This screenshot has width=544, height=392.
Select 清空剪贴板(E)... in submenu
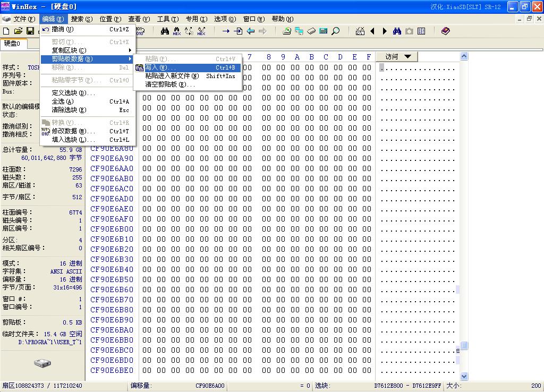tap(188, 84)
